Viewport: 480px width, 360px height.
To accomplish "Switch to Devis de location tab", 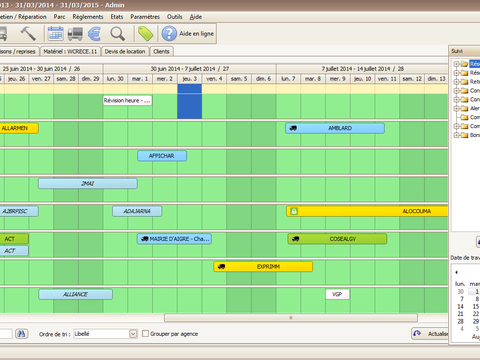I will [x=125, y=51].
